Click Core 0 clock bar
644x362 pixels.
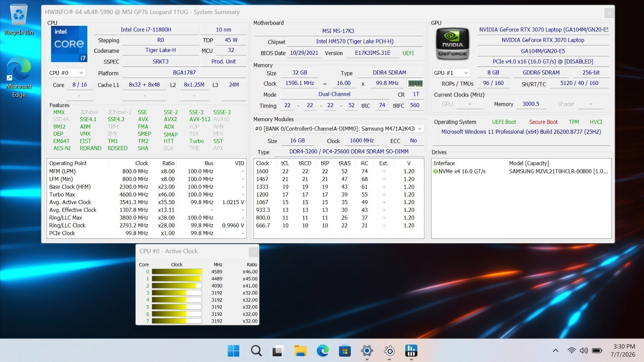[177, 272]
